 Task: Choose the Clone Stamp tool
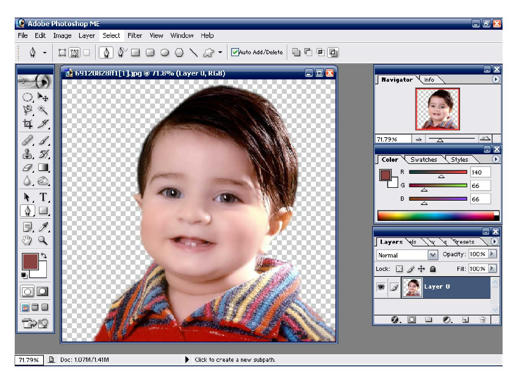pyautogui.click(x=27, y=154)
